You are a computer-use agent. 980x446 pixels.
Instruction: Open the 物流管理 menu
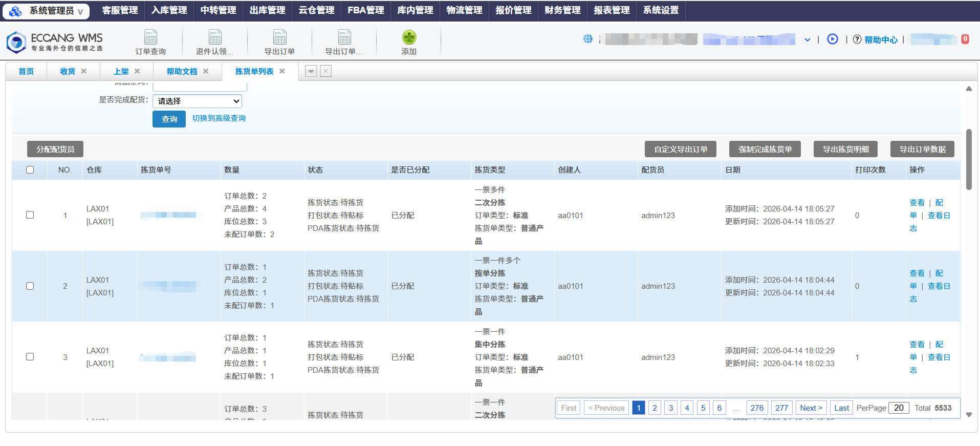pos(464,10)
